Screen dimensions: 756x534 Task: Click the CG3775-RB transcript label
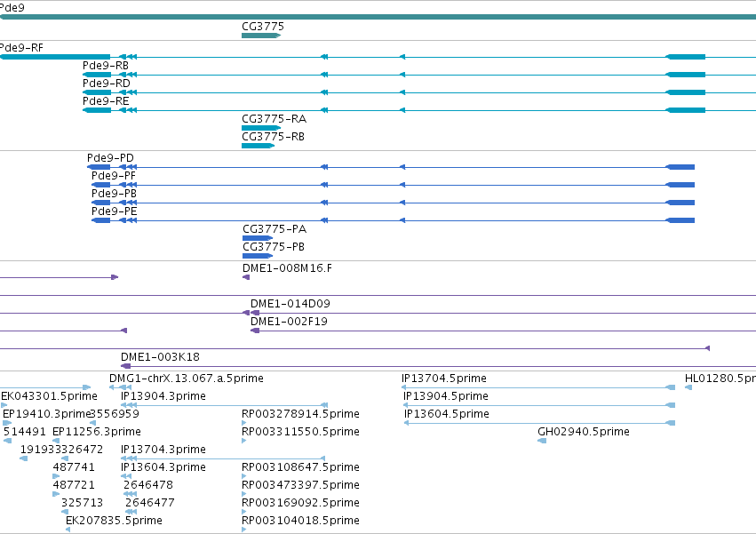click(x=273, y=137)
